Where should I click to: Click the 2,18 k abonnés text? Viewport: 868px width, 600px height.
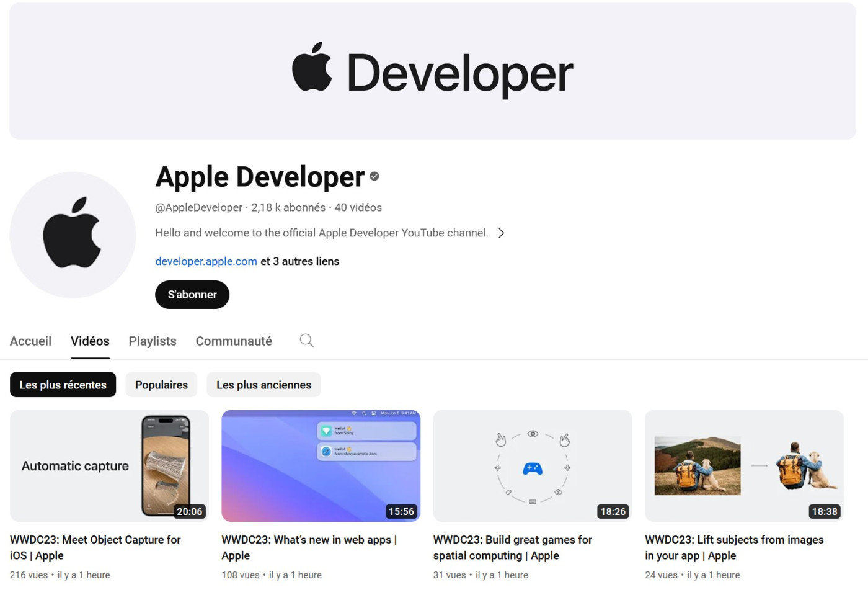(288, 208)
